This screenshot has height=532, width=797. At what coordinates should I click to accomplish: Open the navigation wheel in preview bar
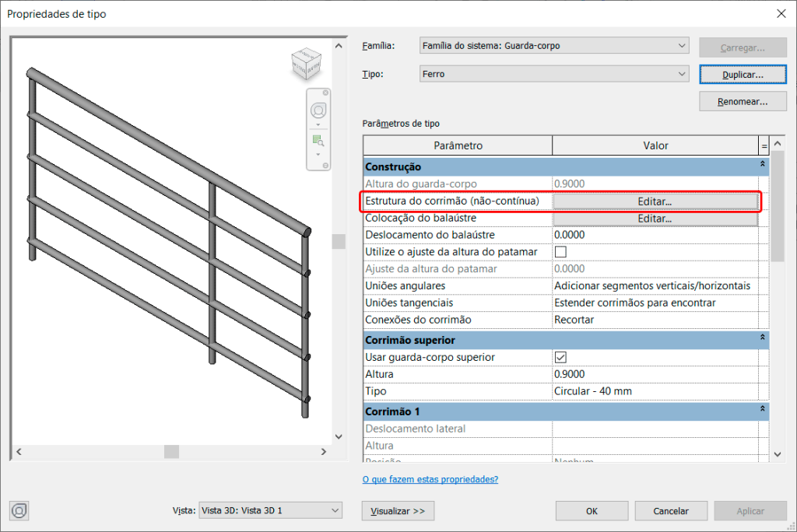(x=318, y=110)
